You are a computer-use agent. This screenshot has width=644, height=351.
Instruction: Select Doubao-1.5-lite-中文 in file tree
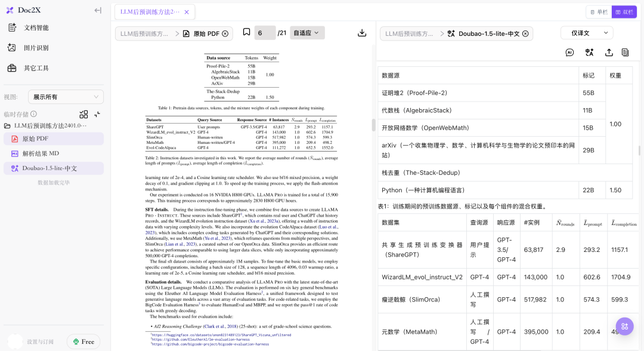[x=54, y=168]
